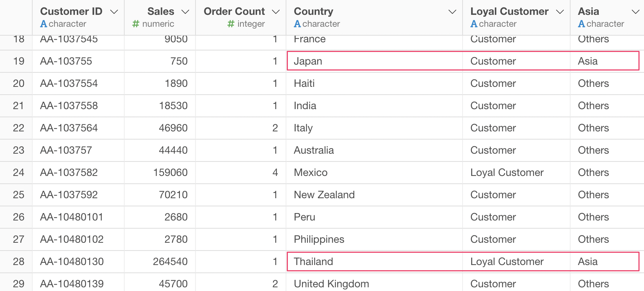Click row number 24 header

[x=18, y=173]
